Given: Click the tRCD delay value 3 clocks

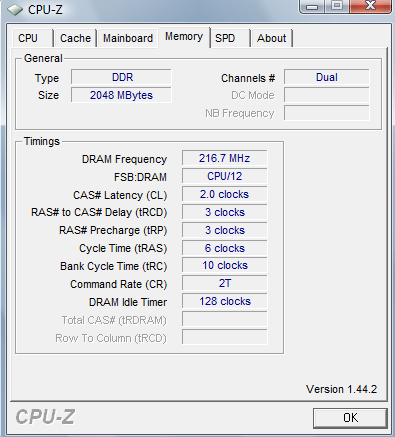Looking at the screenshot, I should pos(224,212).
